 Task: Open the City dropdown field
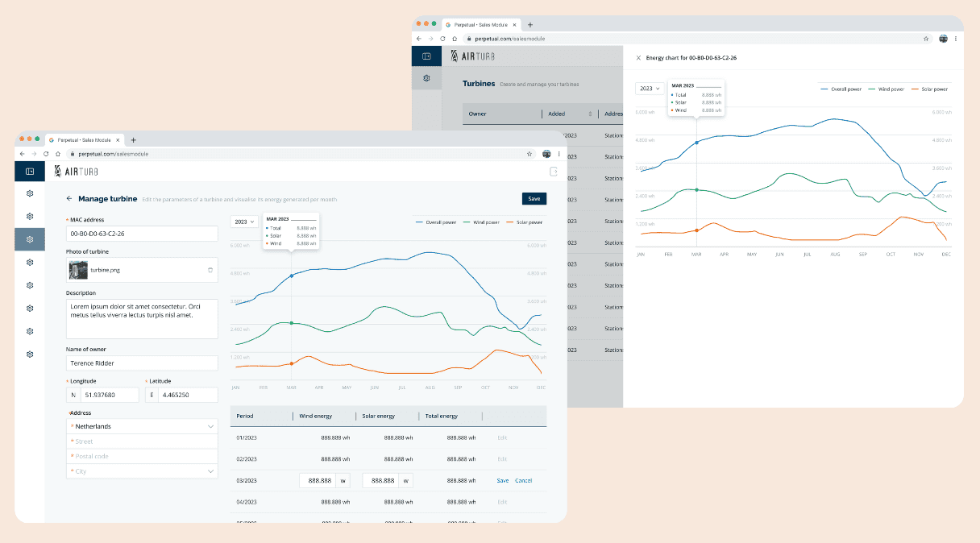[x=142, y=471]
